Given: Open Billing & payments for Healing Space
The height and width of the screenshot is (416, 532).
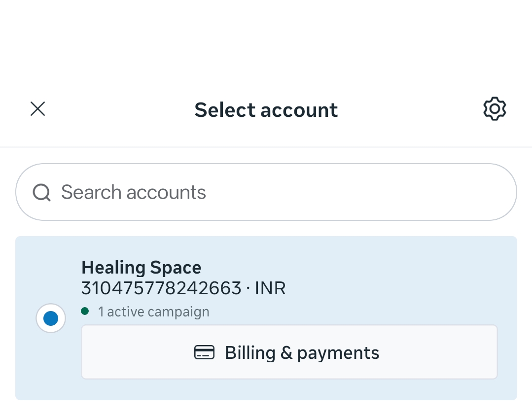Looking at the screenshot, I should [x=289, y=352].
